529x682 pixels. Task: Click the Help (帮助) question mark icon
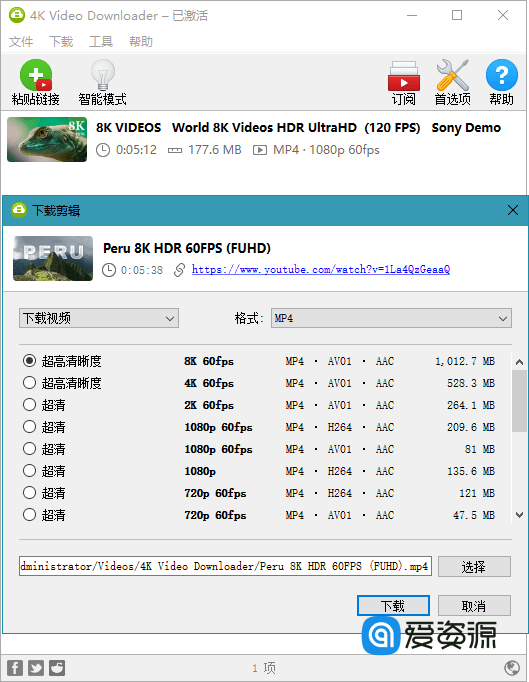pyautogui.click(x=502, y=75)
